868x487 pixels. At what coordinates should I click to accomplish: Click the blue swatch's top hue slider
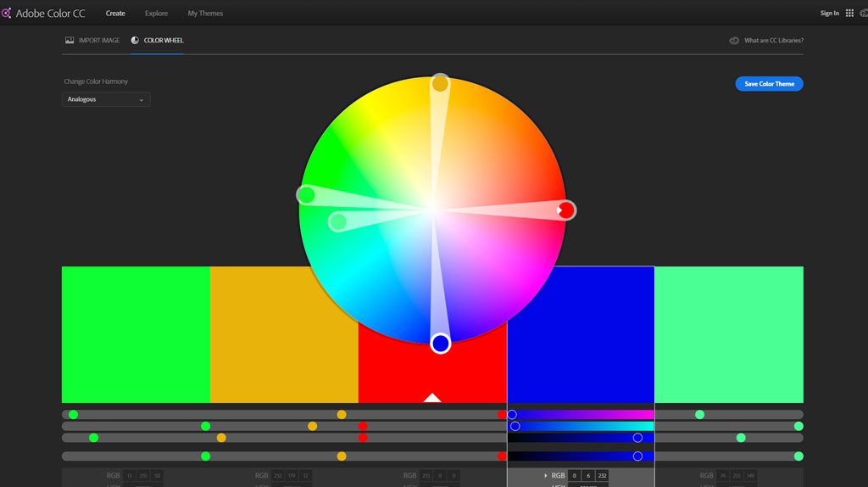(x=581, y=414)
